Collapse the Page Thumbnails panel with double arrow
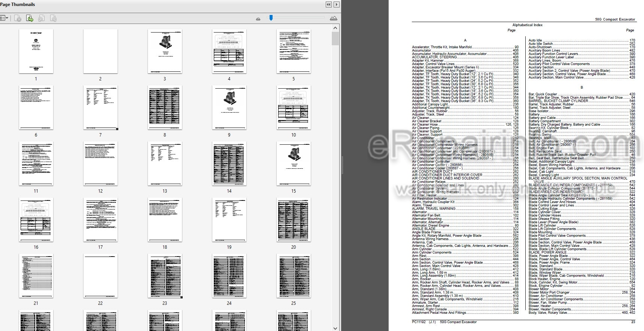The image size is (644, 331). coord(328,4)
